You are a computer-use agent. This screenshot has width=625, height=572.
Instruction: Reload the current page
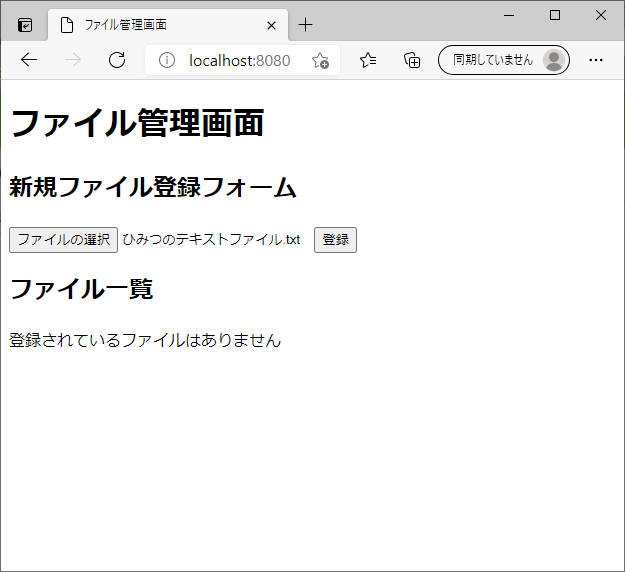coord(117,60)
